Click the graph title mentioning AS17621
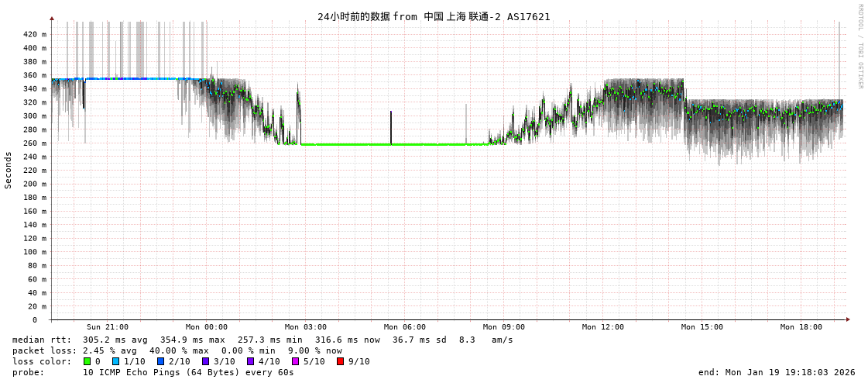 tap(434, 16)
